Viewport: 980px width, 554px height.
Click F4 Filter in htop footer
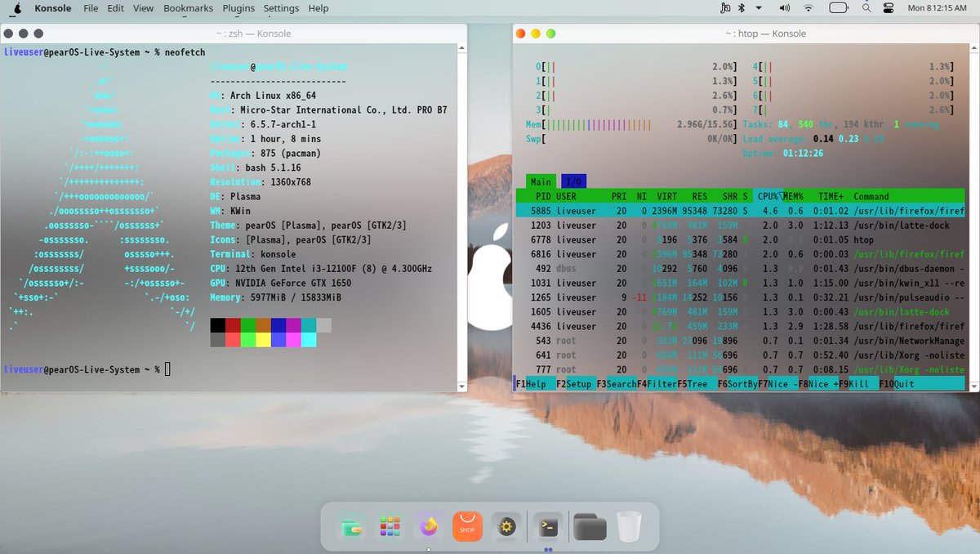[x=657, y=384]
